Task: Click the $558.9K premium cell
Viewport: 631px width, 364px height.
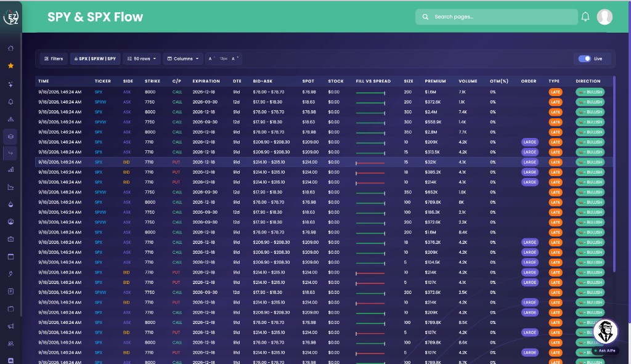Action: pyautogui.click(x=433, y=122)
